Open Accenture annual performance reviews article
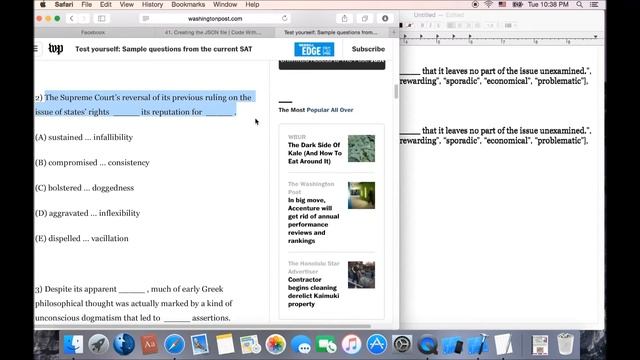The width and height of the screenshot is (640, 360). tap(313, 220)
